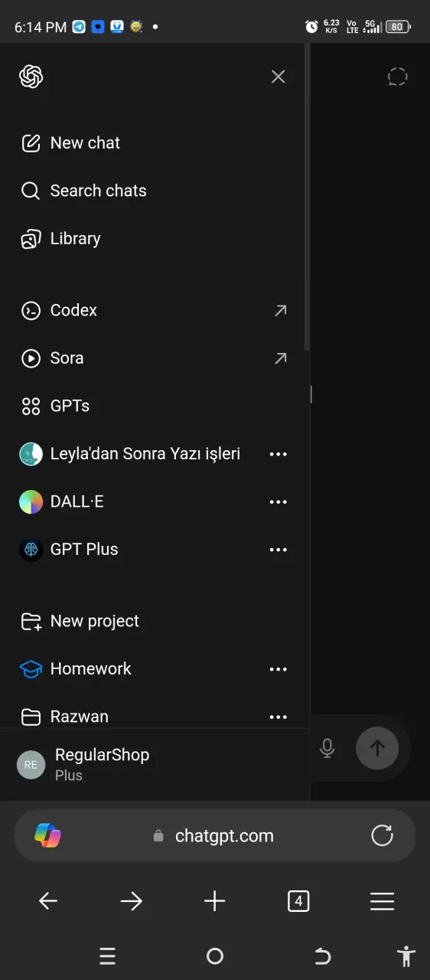This screenshot has height=980, width=430.
Task: Toggle temporary chat dashed-circle icon
Action: [x=398, y=77]
